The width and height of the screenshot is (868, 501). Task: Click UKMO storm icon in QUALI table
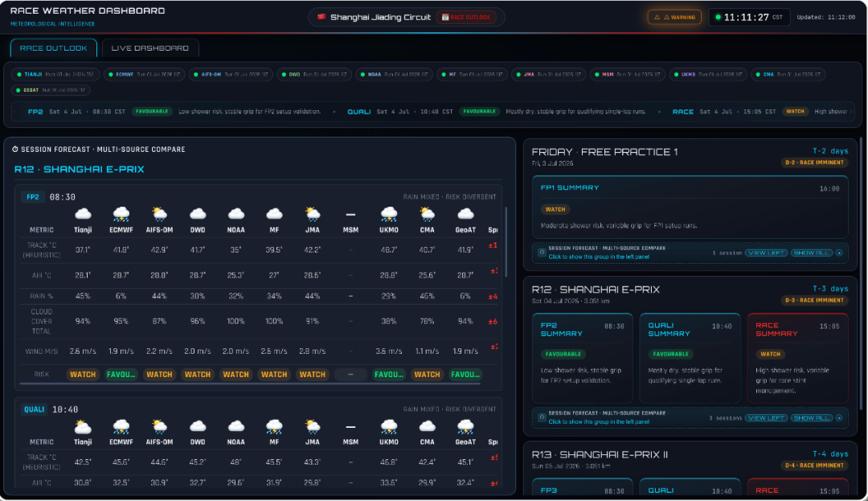point(389,426)
